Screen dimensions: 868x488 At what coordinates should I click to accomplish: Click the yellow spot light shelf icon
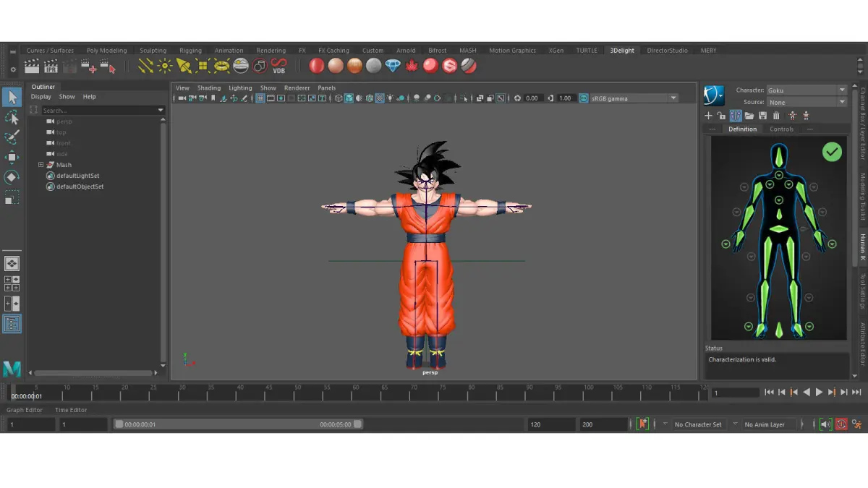(x=184, y=67)
